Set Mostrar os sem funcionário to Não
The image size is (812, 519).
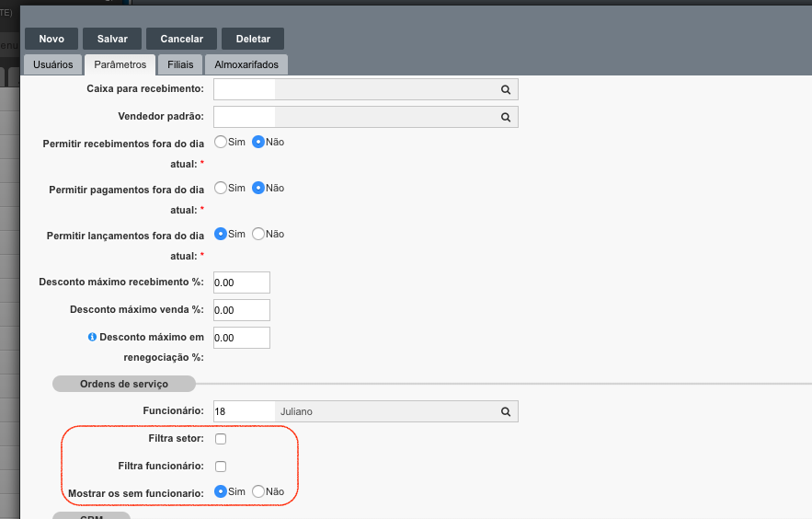point(258,492)
